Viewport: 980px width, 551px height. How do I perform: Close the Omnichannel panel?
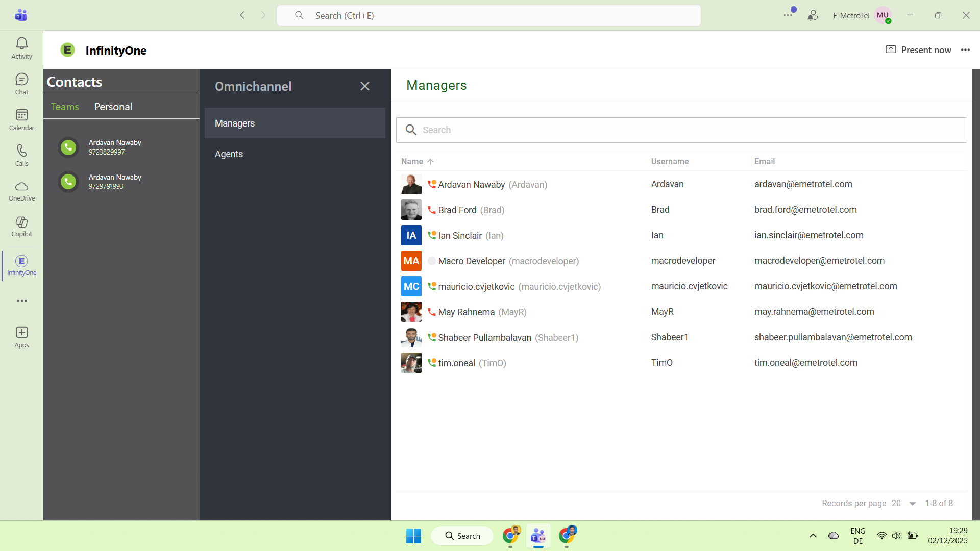pyautogui.click(x=364, y=86)
